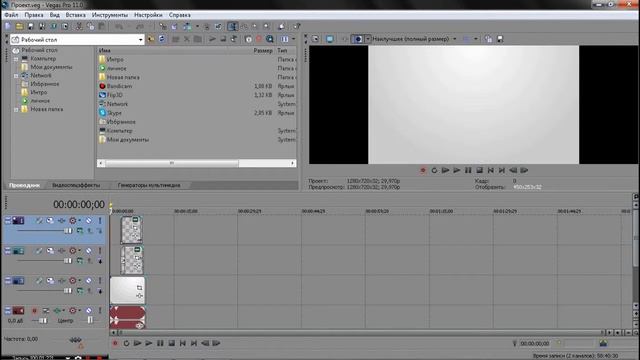Click audio track pan slider near Центр
Viewport: 640px width, 360px height.
click(x=89, y=320)
